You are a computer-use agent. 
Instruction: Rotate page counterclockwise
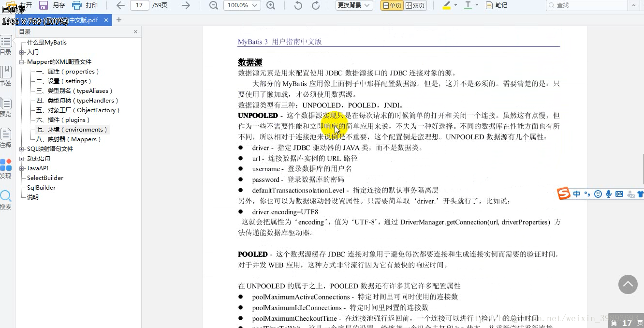298,5
